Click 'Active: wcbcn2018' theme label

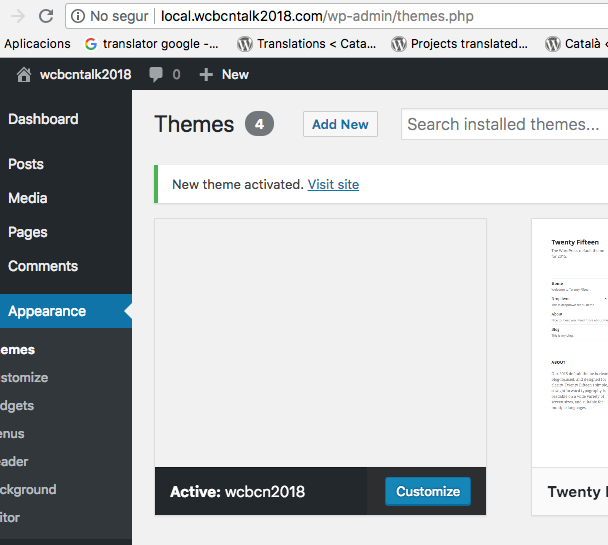coord(237,492)
